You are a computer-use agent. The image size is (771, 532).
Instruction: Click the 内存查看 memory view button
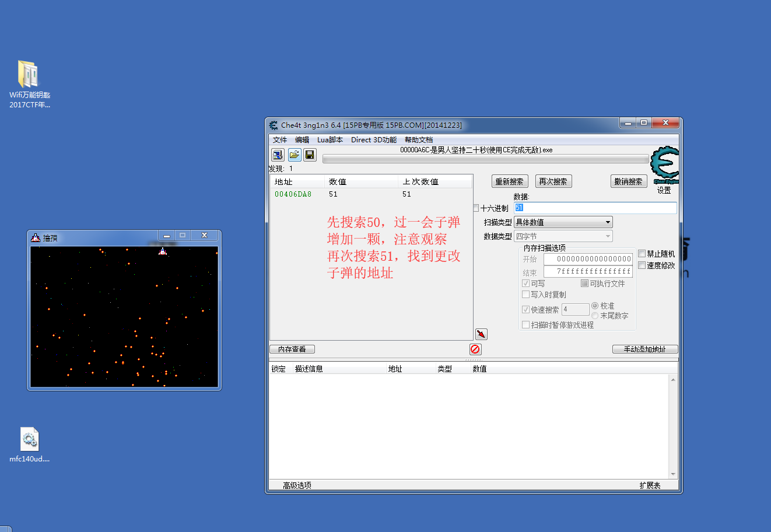[292, 349]
